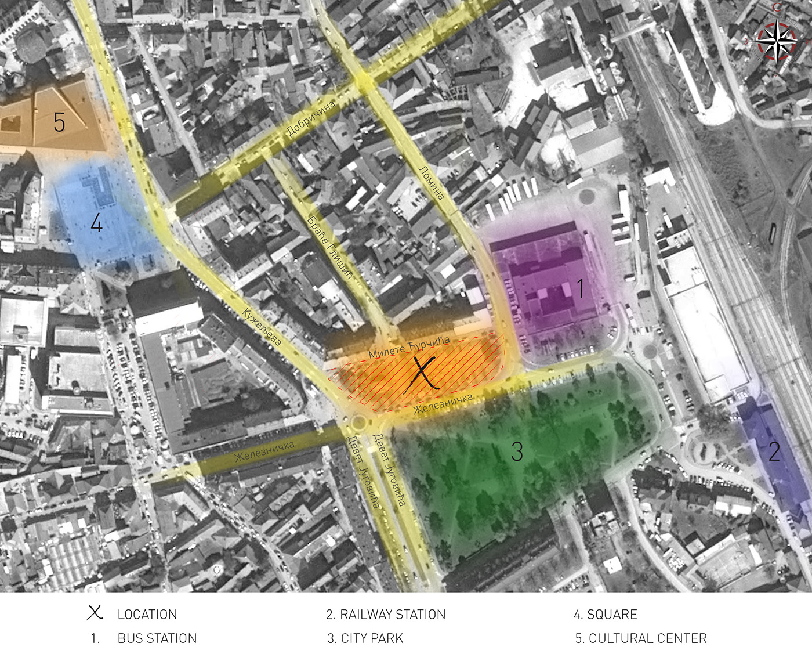Click number 4 on the blue square zone

96,223
